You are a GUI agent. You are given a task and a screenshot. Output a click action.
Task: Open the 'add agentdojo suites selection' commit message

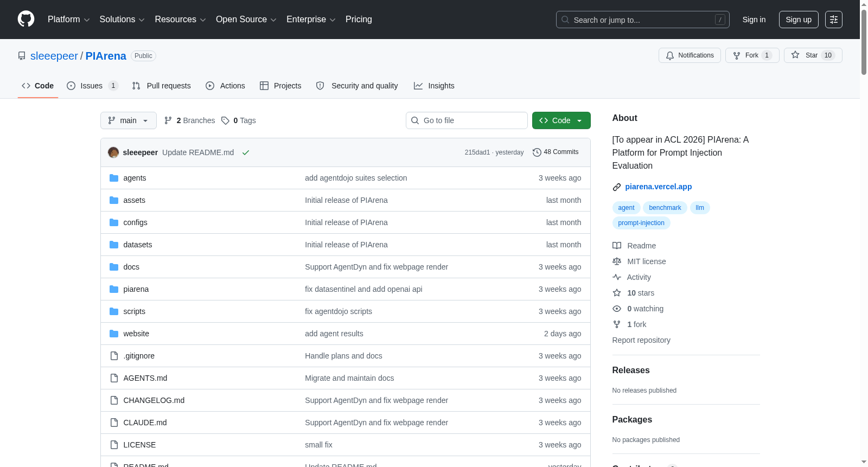pos(356,178)
